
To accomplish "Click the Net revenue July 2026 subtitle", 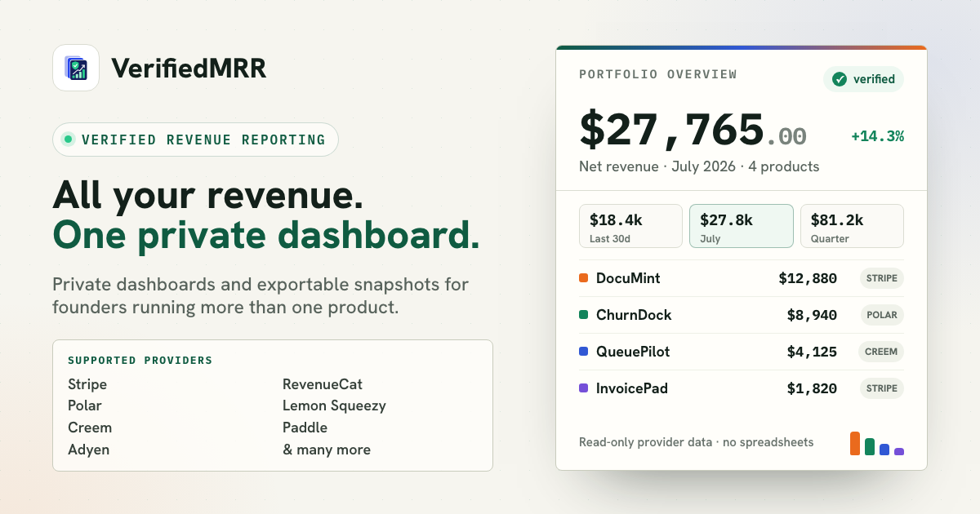I will (x=699, y=166).
